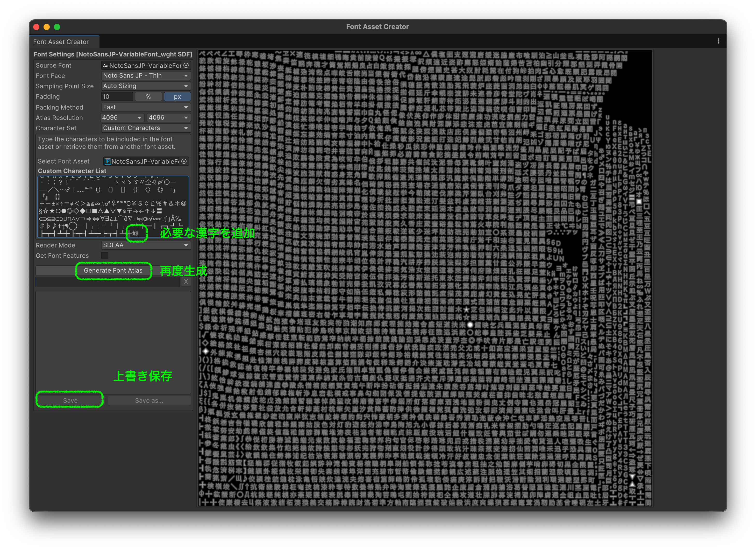Click the yellow minimize window button
This screenshot has height=550, width=756.
point(47,27)
